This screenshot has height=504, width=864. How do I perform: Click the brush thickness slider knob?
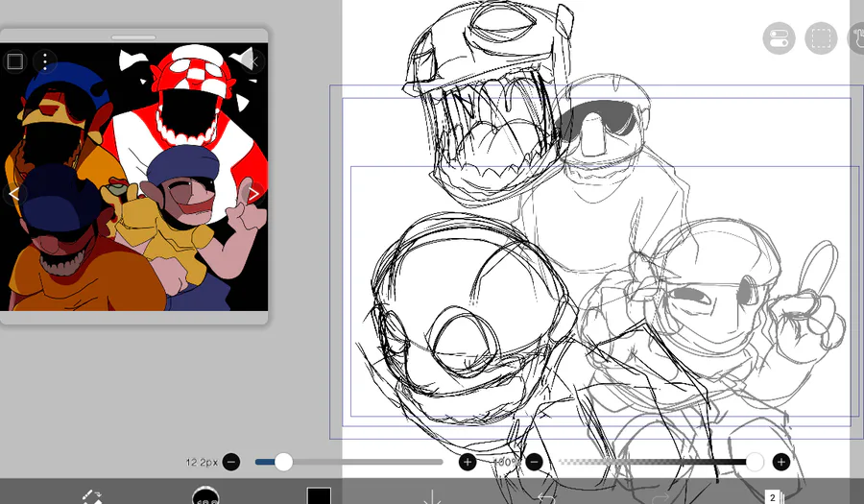[x=283, y=462]
